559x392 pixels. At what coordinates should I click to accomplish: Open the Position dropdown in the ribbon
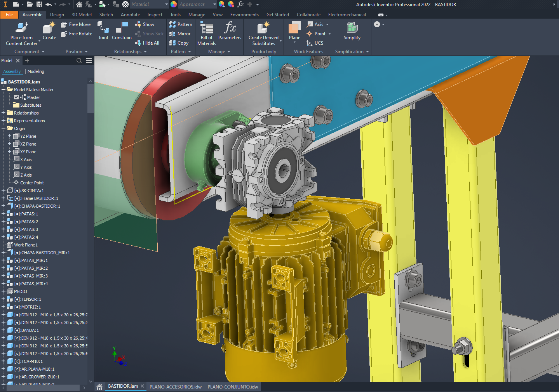coord(76,51)
